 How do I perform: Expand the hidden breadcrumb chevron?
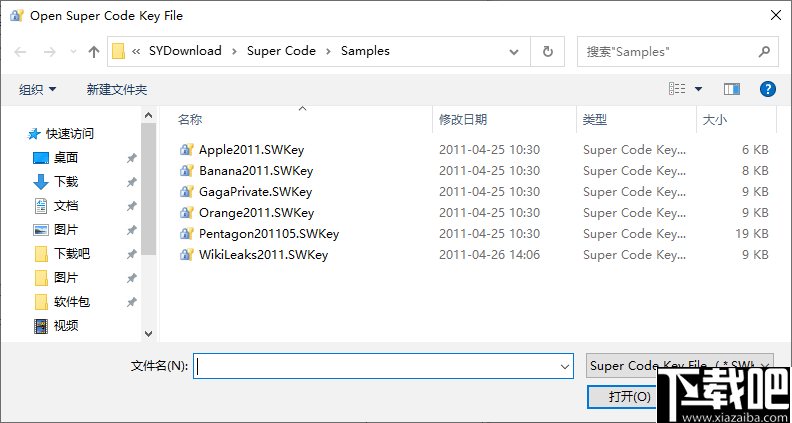(x=136, y=51)
